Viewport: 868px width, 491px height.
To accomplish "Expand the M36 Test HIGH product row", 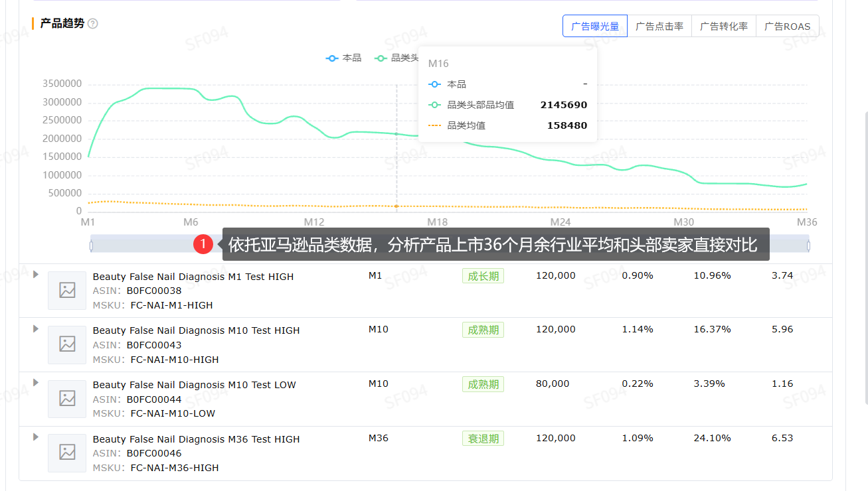I will pos(36,437).
